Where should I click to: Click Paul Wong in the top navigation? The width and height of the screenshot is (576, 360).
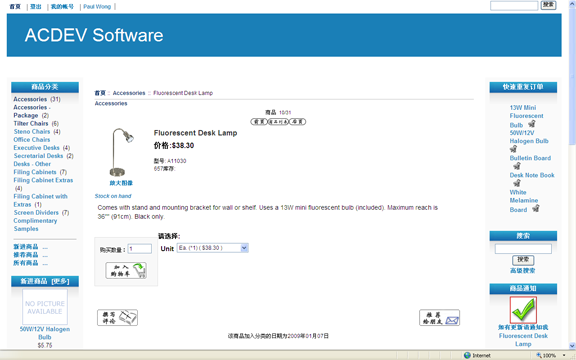pos(97,7)
